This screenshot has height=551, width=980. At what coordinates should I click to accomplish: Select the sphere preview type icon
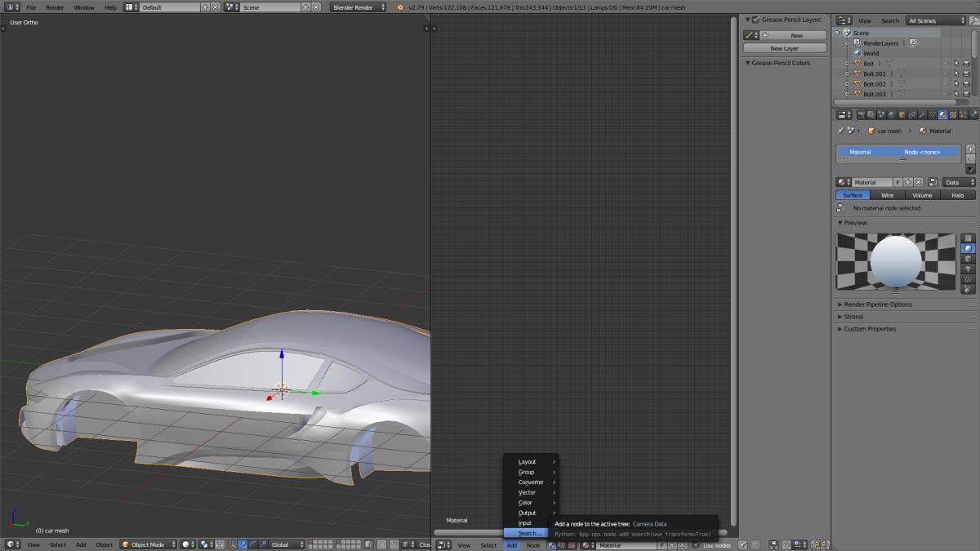(968, 248)
